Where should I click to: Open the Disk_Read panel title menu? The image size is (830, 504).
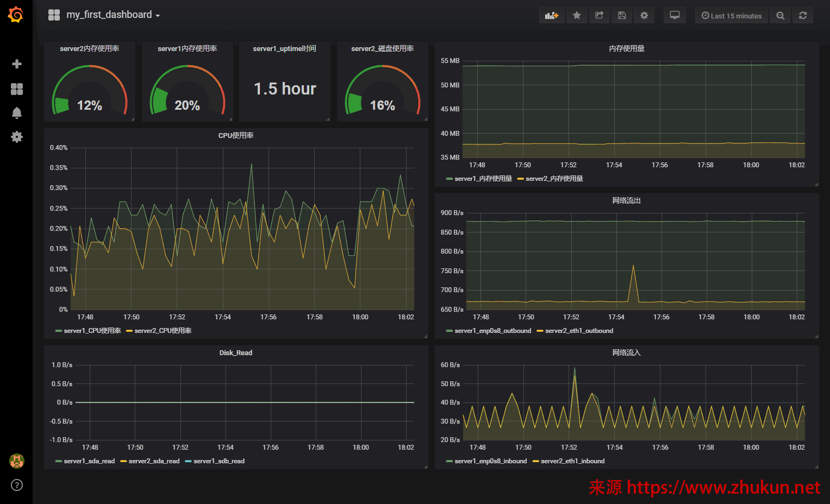[x=236, y=352]
